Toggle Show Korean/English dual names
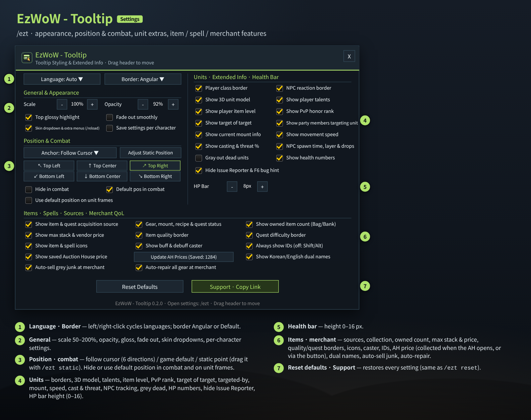 249,257
